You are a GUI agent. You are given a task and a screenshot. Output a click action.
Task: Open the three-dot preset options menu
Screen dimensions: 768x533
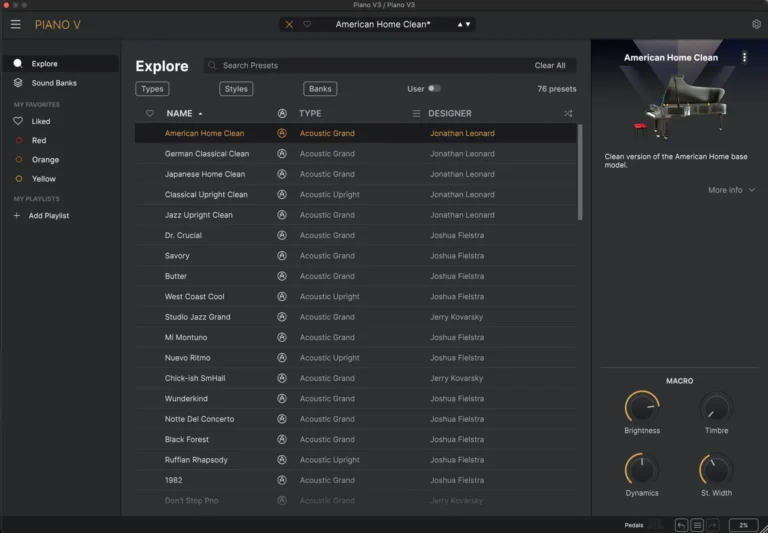point(744,58)
